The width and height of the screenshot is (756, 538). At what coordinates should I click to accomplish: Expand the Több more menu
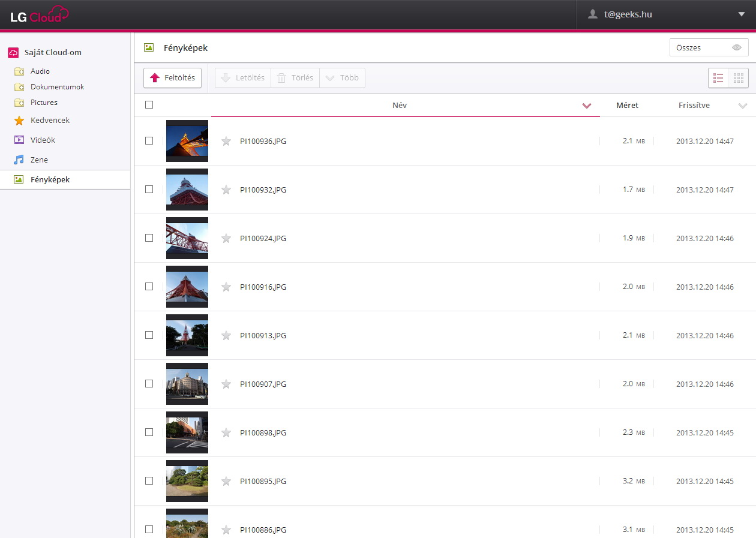click(x=343, y=78)
